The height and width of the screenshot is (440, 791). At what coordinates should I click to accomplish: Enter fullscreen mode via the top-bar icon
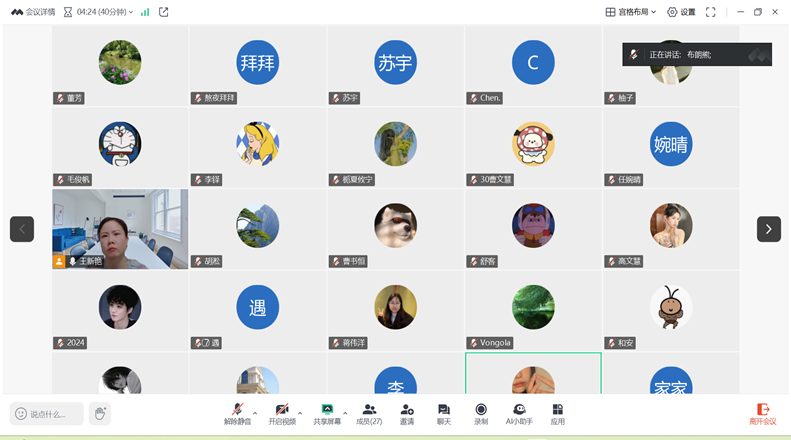click(711, 12)
